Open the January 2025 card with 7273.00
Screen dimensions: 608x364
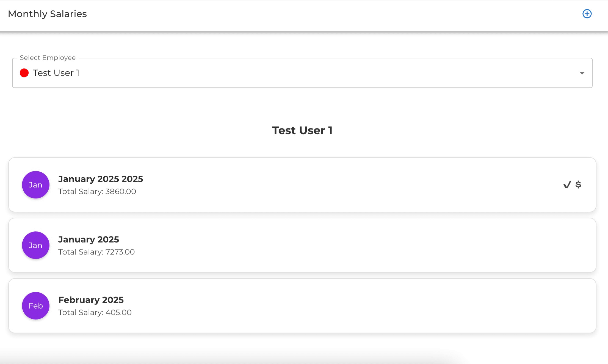tap(302, 245)
